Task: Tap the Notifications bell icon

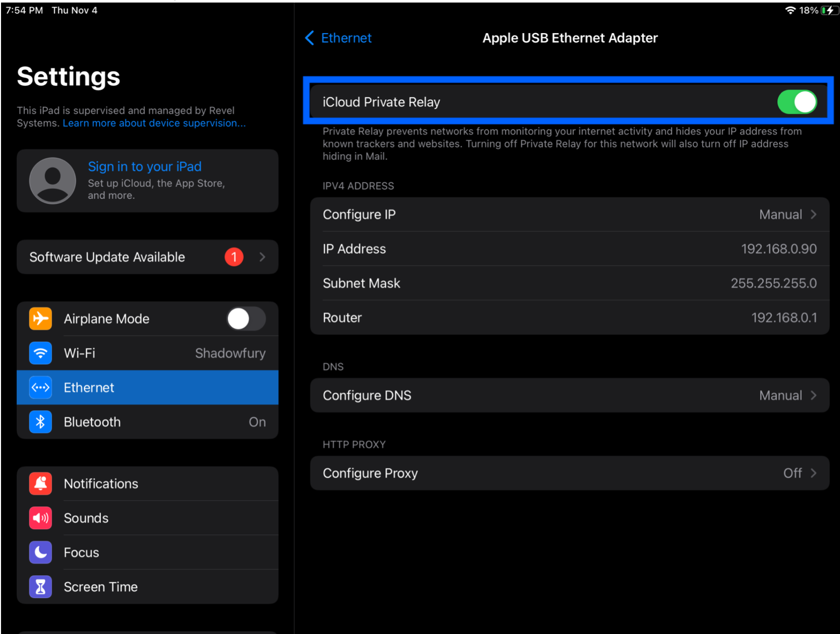Action: [40, 484]
